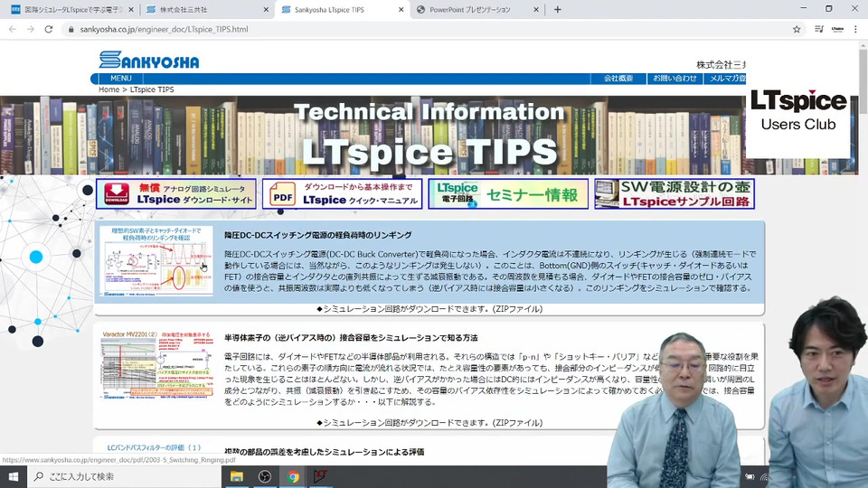Open メルマガ登録 in the navigation bar
The width and height of the screenshot is (868, 488).
tap(727, 79)
